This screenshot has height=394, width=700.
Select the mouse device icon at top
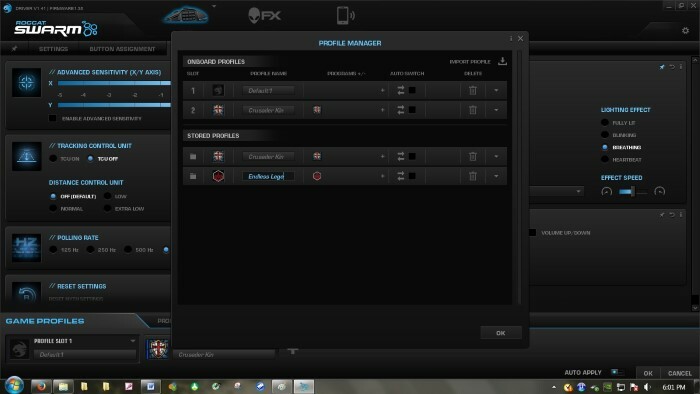click(x=186, y=15)
